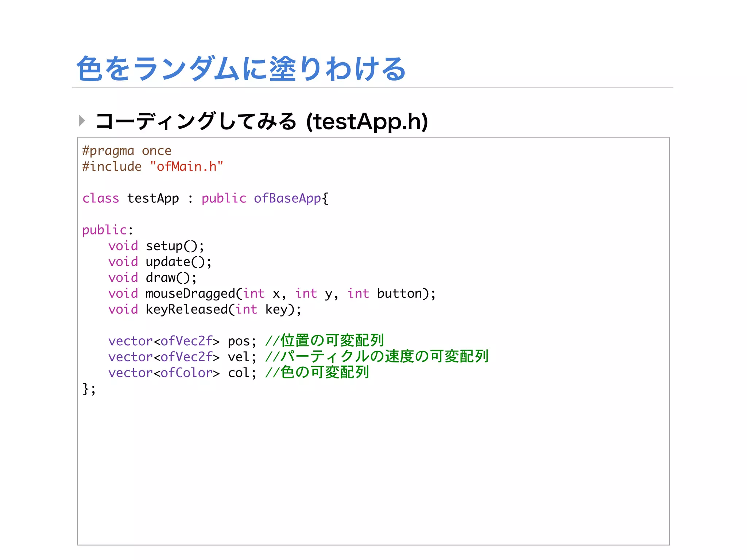Click the void setup(); line
Viewport: 747px width, 560px height.
156,246
